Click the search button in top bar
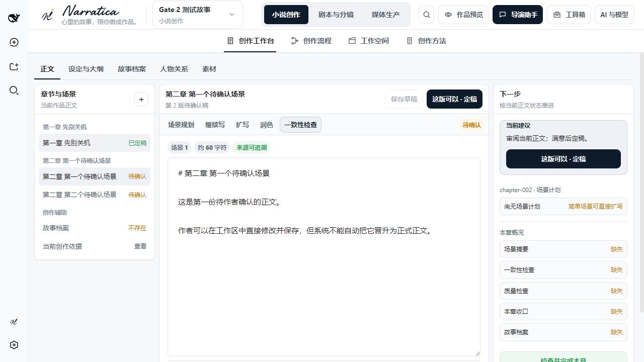Screen dimensions: 644x362 427,15
